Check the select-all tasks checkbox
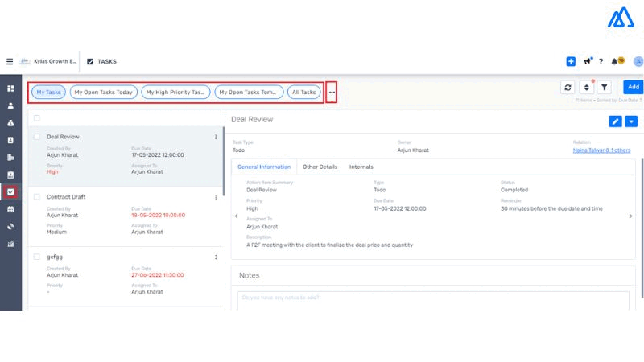This screenshot has height=362, width=644. tap(37, 117)
